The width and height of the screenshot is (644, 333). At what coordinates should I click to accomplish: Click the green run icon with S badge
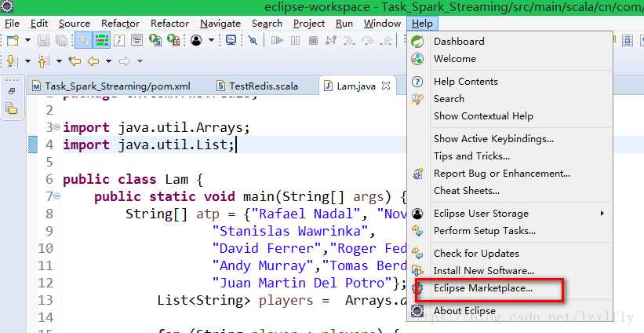click(155, 40)
